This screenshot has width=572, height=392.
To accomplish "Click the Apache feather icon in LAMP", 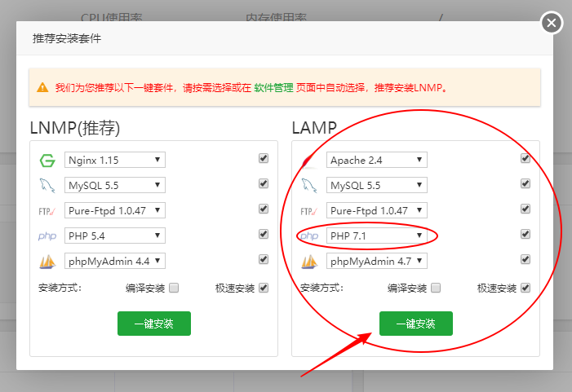I will click(309, 161).
